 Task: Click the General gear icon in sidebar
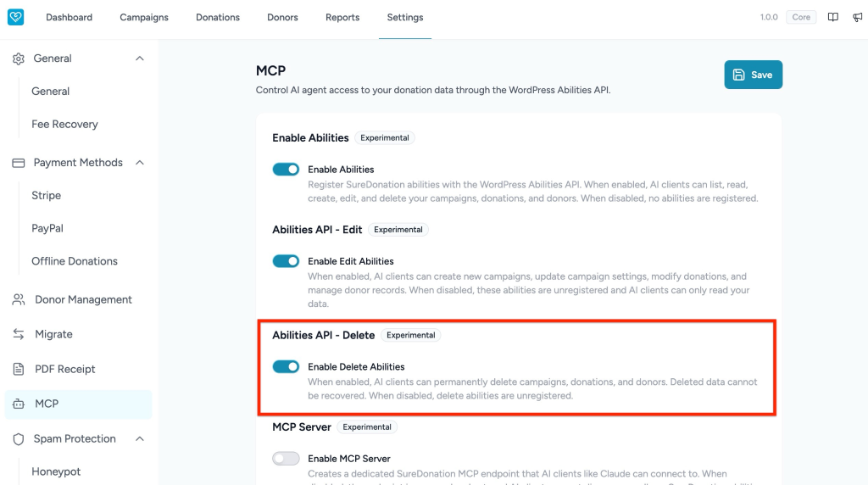pyautogui.click(x=19, y=59)
